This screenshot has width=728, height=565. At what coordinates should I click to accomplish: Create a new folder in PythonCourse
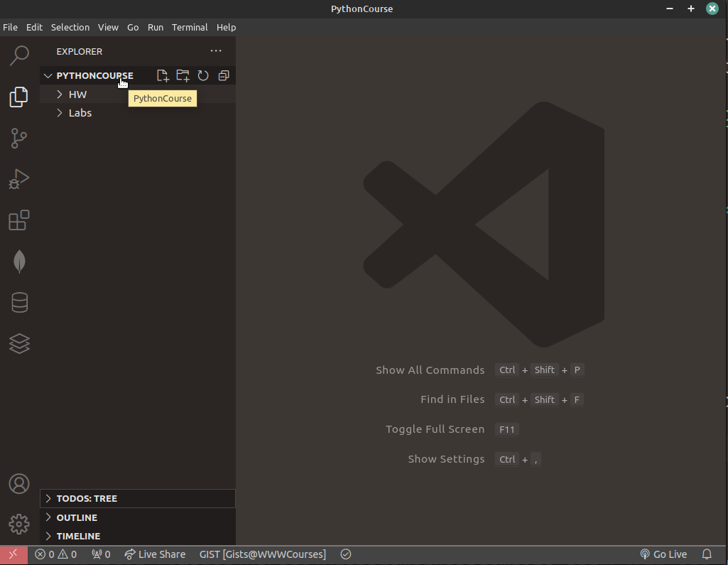tap(183, 76)
